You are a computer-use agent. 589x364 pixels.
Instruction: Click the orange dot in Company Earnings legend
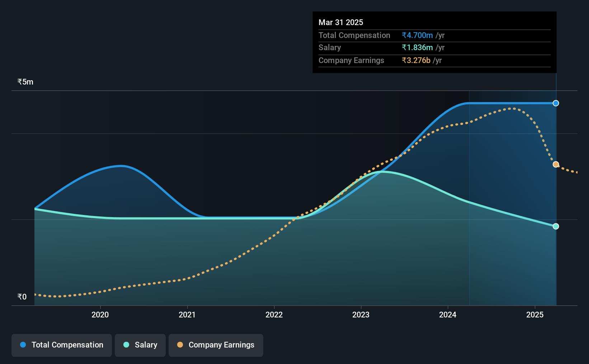pyautogui.click(x=180, y=345)
